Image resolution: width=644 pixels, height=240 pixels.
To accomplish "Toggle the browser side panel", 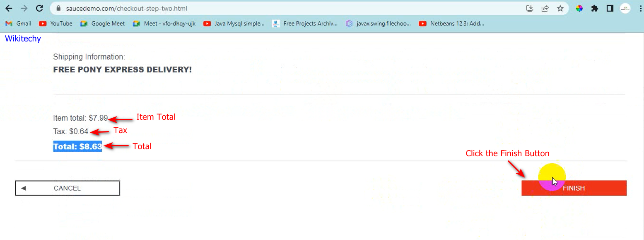I will [610, 8].
